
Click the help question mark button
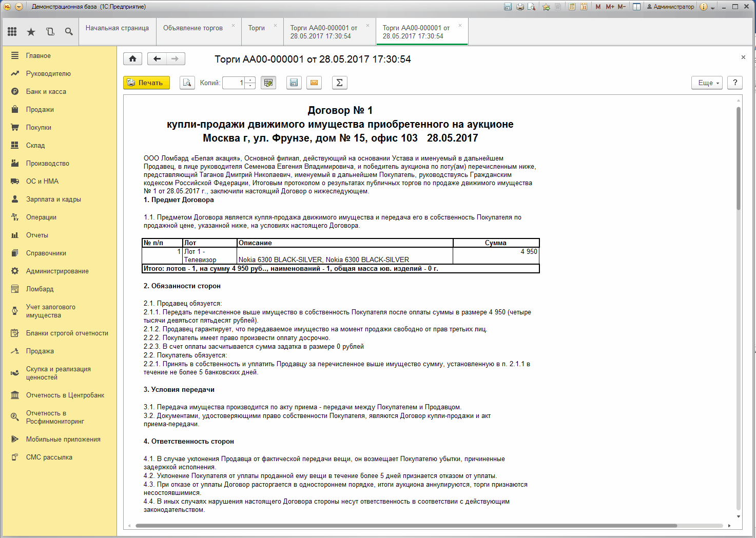coord(735,83)
